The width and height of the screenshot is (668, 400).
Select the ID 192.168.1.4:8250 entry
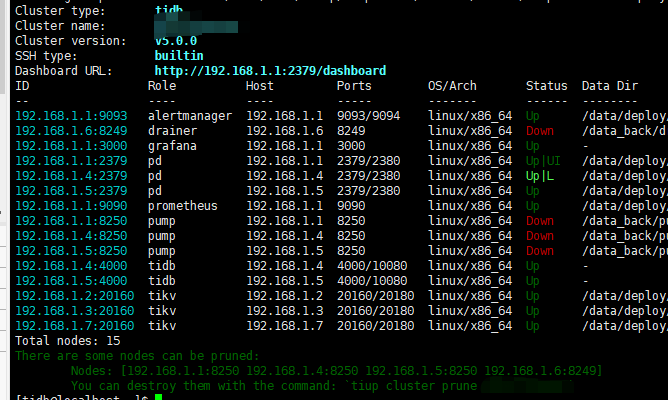tap(71, 236)
